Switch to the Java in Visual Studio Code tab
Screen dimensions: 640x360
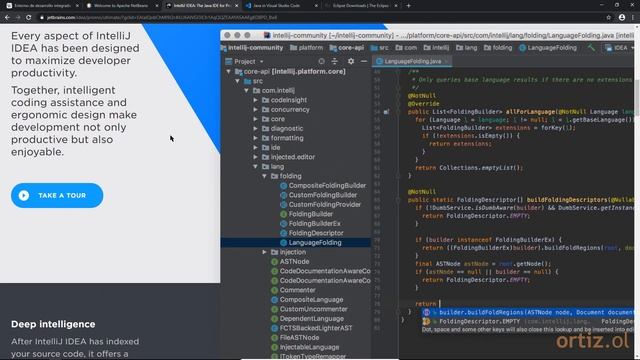(x=281, y=6)
